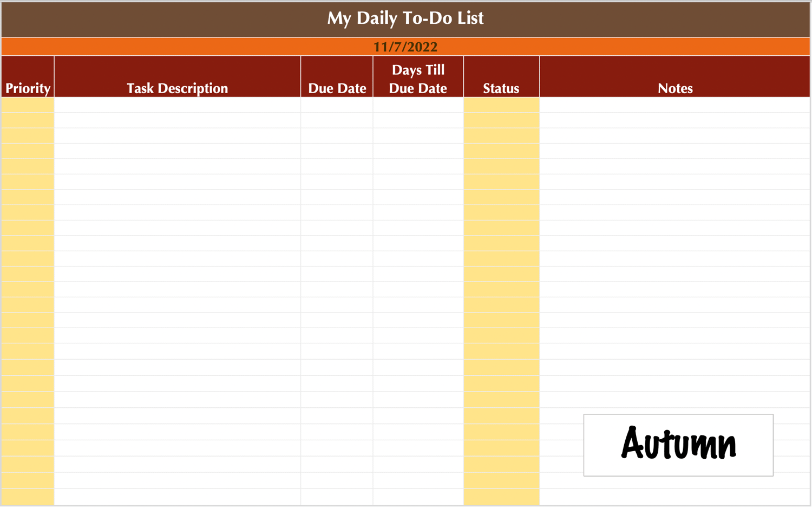Select the My Daily To-Do List title
The height and width of the screenshot is (508, 812).
coord(405,18)
